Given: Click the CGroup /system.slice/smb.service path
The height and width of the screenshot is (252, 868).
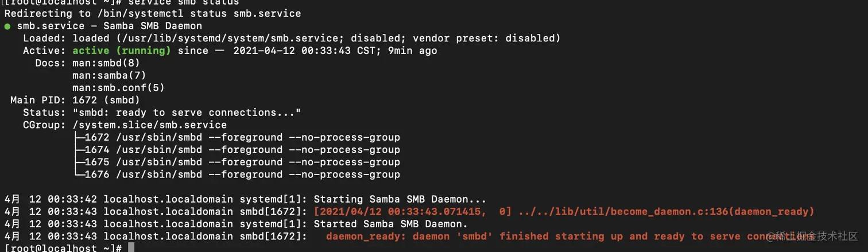Looking at the screenshot, I should 149,125.
